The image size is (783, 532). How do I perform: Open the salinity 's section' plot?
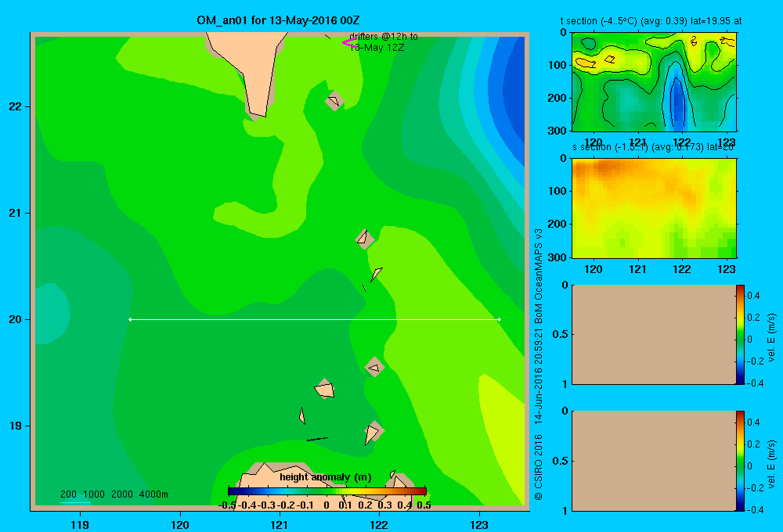[654, 208]
